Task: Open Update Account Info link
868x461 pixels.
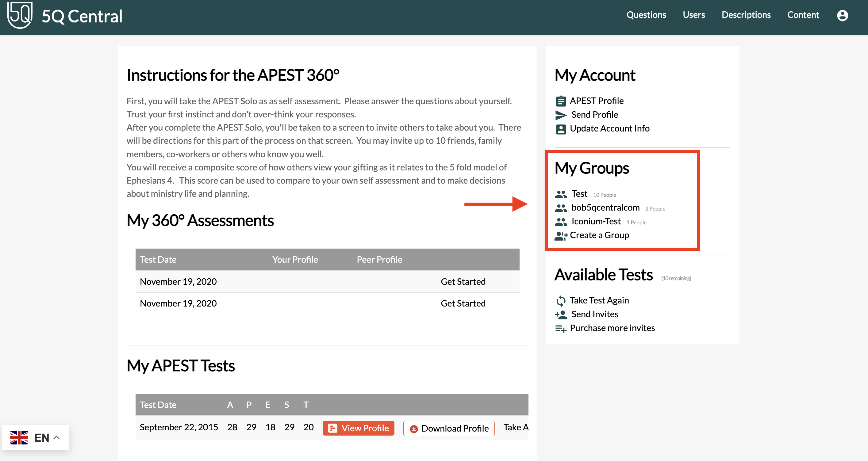Action: tap(609, 128)
